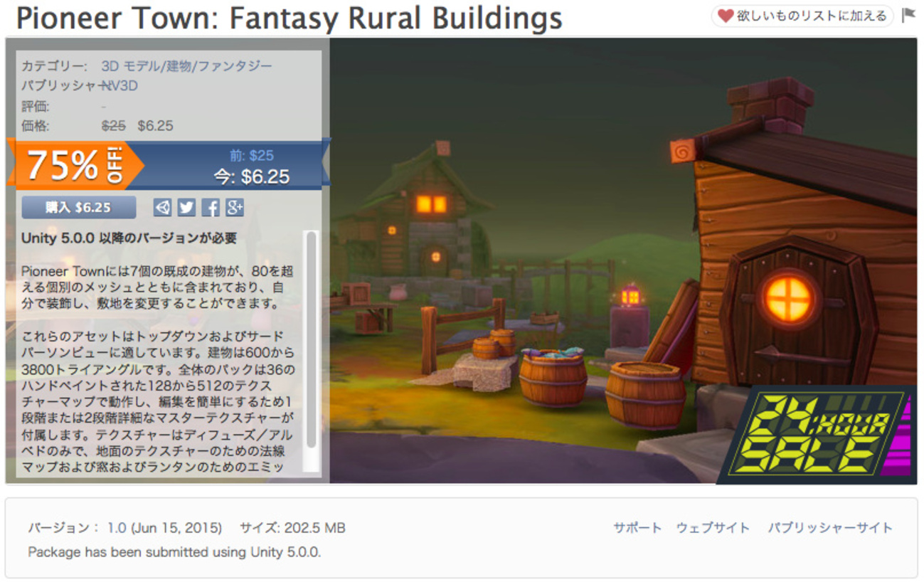924x582 pixels.
Task: Click the Pioneer Town preview image
Action: (622, 260)
